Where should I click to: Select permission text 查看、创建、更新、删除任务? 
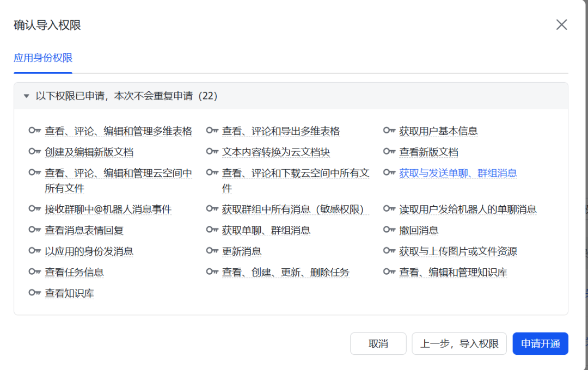[x=286, y=272]
